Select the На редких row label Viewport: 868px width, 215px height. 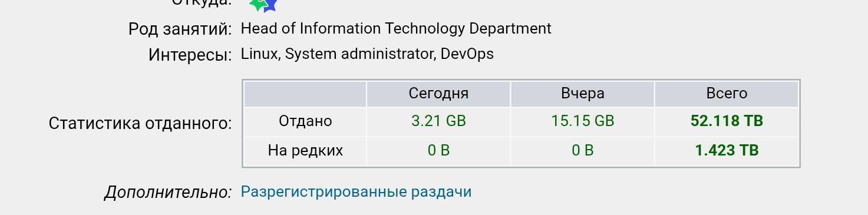pos(305,151)
